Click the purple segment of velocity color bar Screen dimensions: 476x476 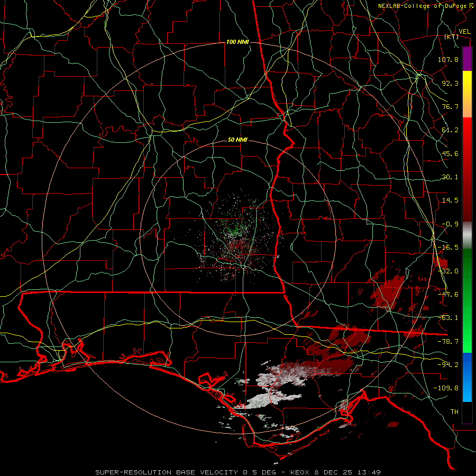coord(467,59)
